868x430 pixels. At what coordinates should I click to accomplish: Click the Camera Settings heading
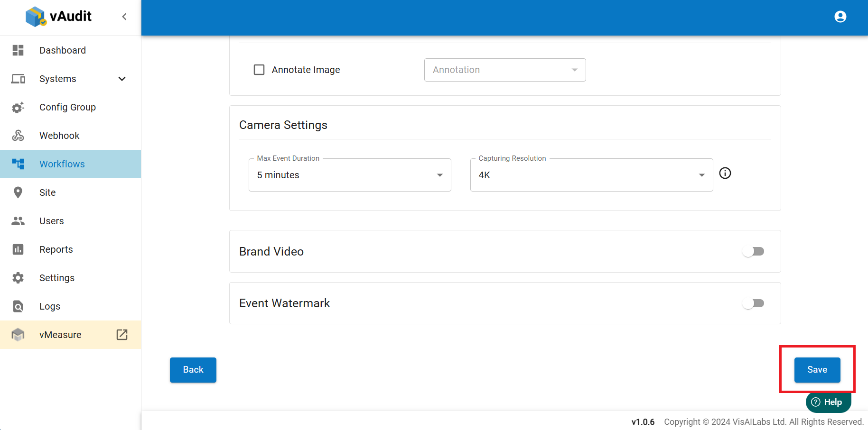tap(283, 125)
